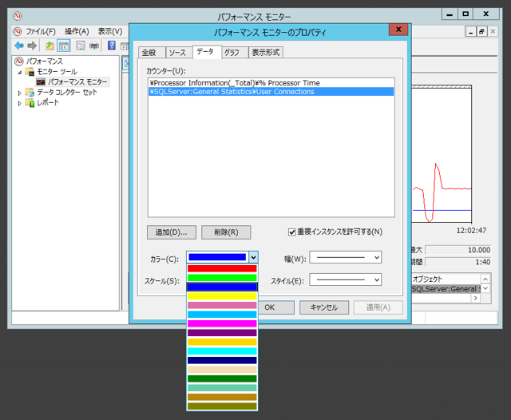The height and width of the screenshot is (420, 511).
Task: Choose the cyan color swatch
Action: coord(222,351)
